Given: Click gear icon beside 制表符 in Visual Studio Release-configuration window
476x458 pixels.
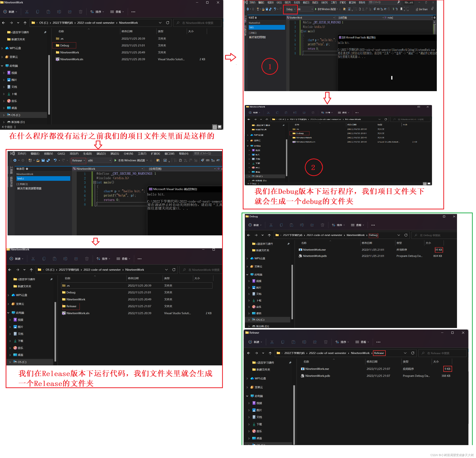Looking at the screenshot, I should point(27,169).
